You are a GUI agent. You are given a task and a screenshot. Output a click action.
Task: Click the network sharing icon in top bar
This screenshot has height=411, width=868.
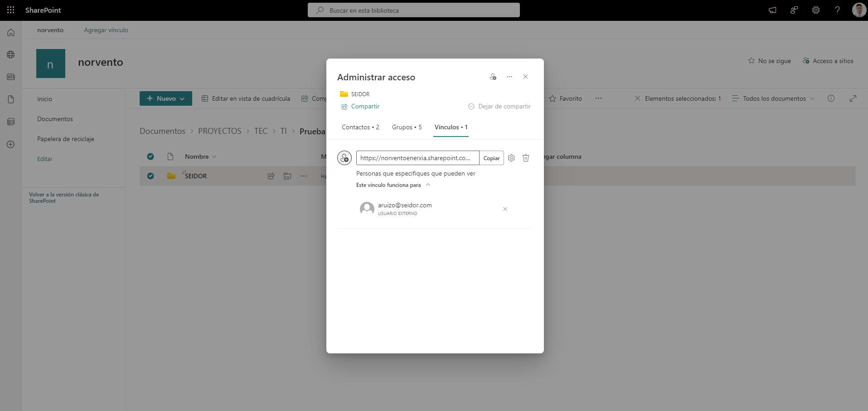pyautogui.click(x=794, y=10)
